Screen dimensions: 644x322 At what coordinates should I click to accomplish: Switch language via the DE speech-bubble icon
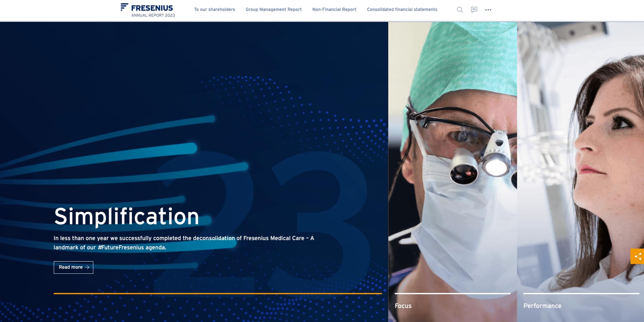[x=474, y=10]
